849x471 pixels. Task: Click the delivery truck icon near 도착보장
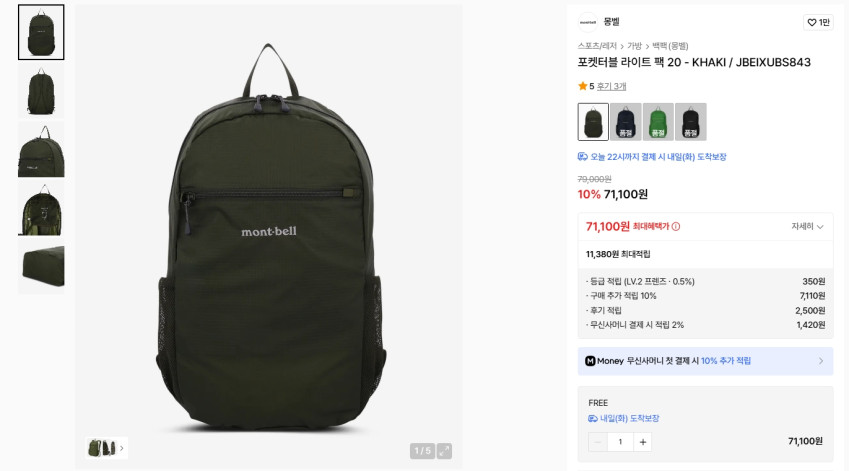click(593, 418)
